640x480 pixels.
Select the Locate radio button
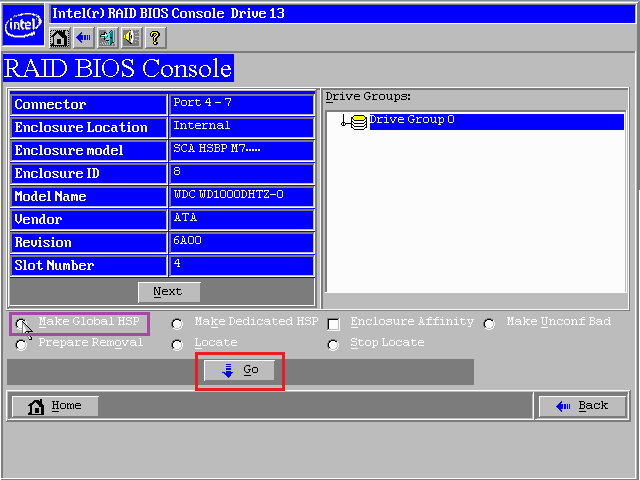(177, 345)
